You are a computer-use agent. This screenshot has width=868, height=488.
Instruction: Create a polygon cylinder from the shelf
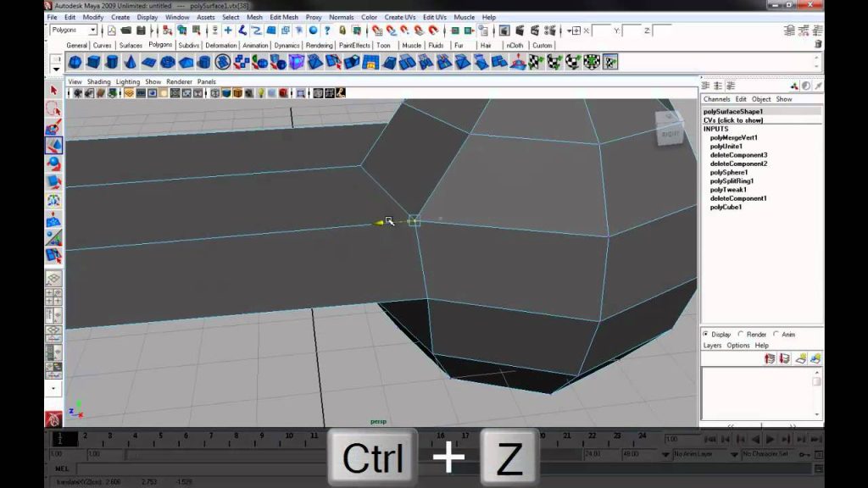tap(112, 62)
